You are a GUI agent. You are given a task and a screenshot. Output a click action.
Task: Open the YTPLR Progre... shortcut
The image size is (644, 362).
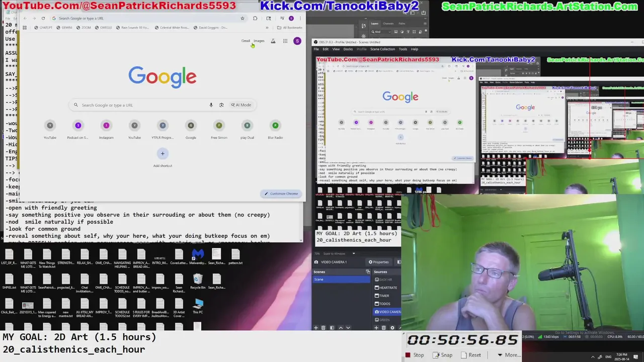point(163,129)
